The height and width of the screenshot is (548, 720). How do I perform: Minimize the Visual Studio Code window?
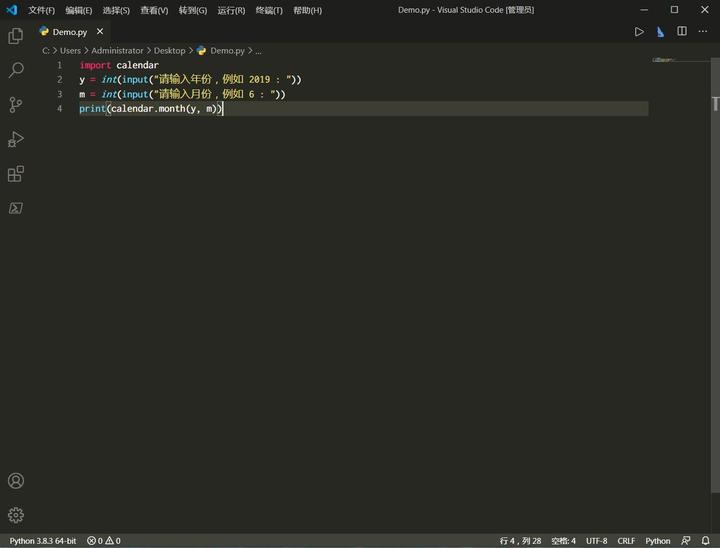pyautogui.click(x=644, y=10)
